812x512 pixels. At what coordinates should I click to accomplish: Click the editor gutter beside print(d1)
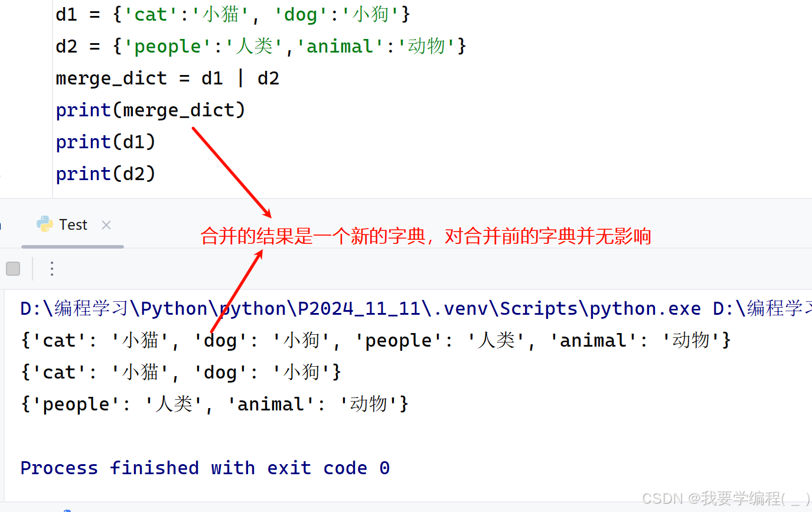27,142
